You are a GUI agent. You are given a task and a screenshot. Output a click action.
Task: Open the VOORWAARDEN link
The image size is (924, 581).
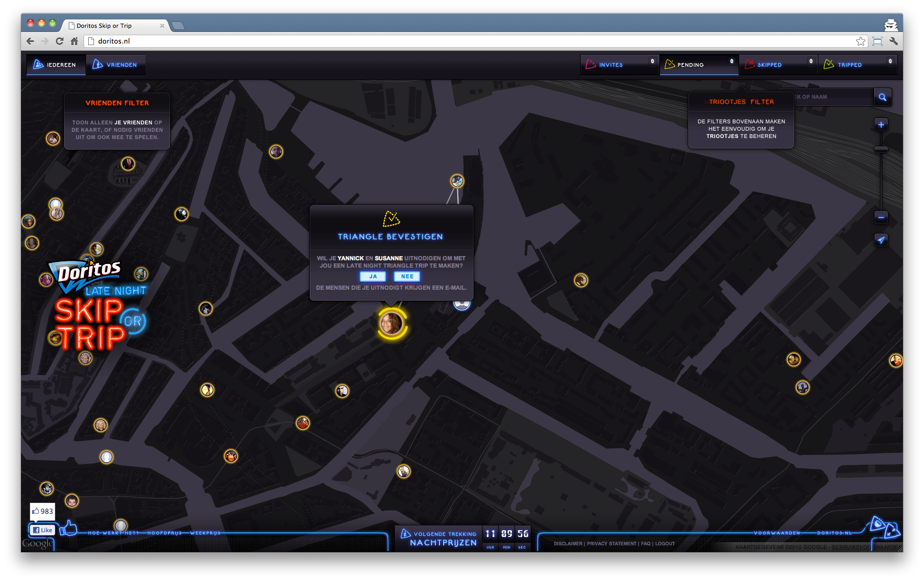[x=777, y=533]
